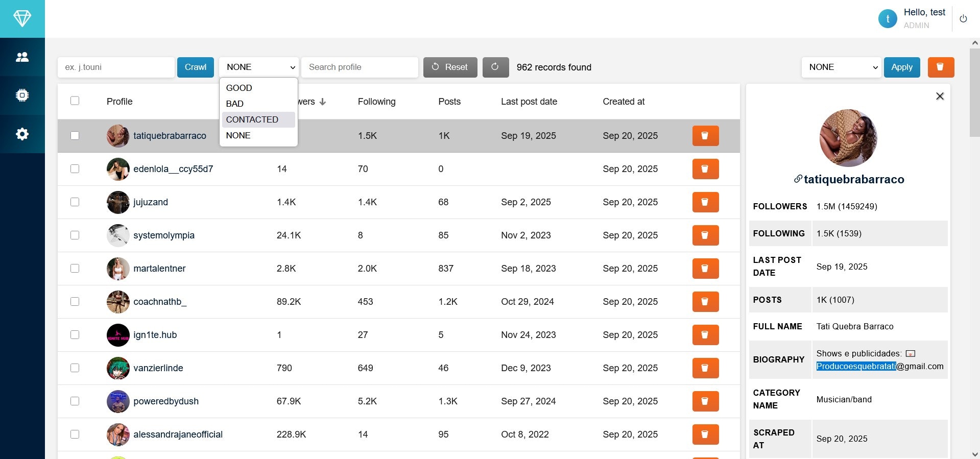Open the NONE dropdown beside Apply
The height and width of the screenshot is (459, 980).
[841, 67]
